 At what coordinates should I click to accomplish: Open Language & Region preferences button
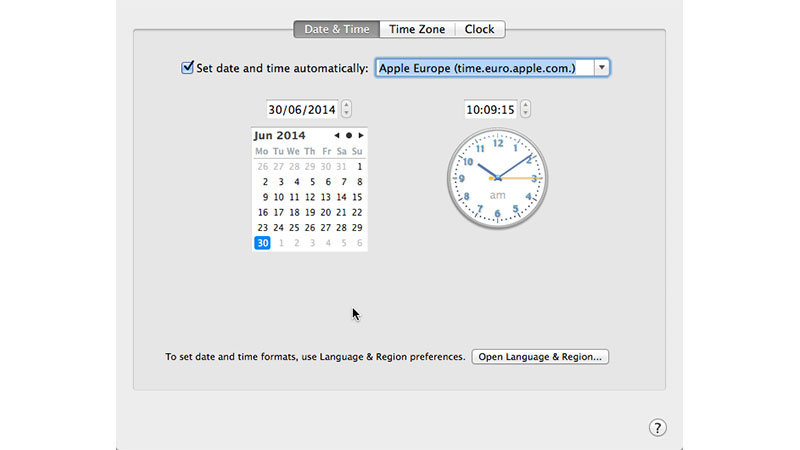[x=540, y=356]
